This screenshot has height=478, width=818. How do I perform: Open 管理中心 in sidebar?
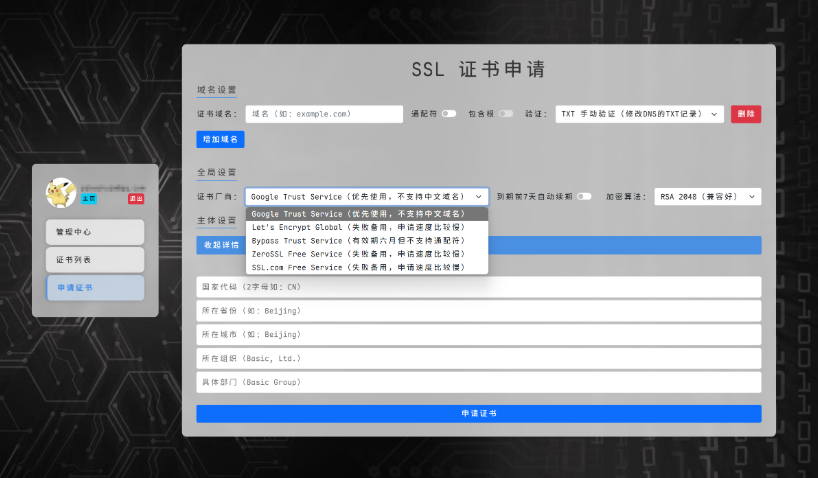tap(95, 232)
